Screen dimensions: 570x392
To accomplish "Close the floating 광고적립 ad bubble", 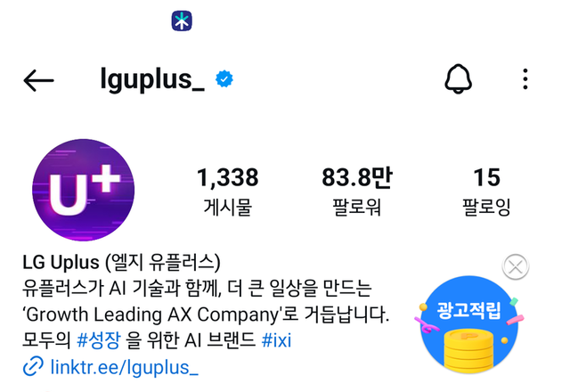I will pyautogui.click(x=516, y=267).
